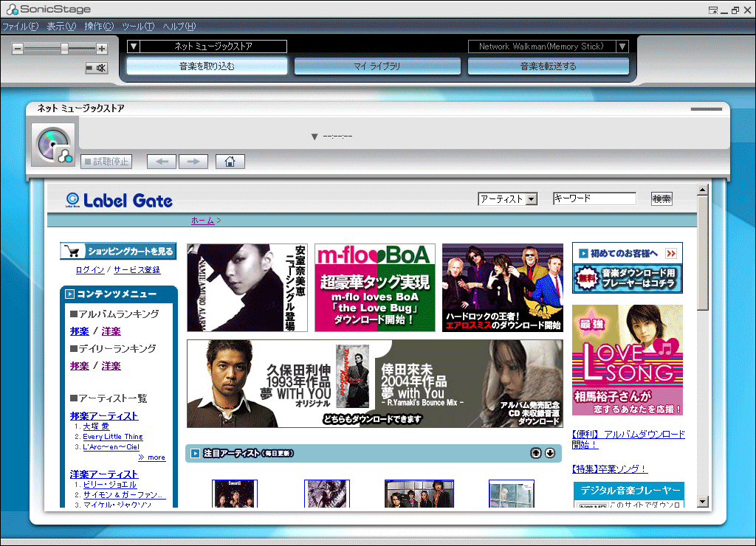Click the ショッピングカートを見る cart button
This screenshot has width=756, height=546.
tap(118, 251)
